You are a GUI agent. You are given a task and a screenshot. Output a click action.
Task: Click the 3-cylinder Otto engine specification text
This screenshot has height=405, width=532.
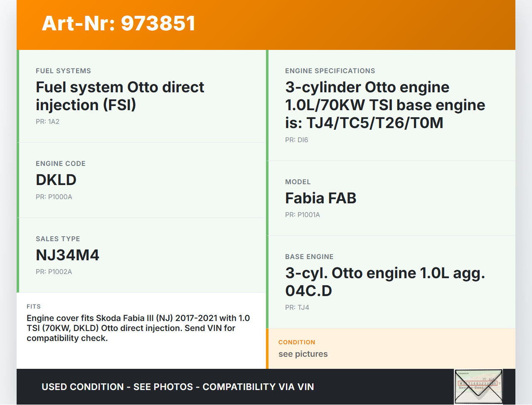coord(385,105)
